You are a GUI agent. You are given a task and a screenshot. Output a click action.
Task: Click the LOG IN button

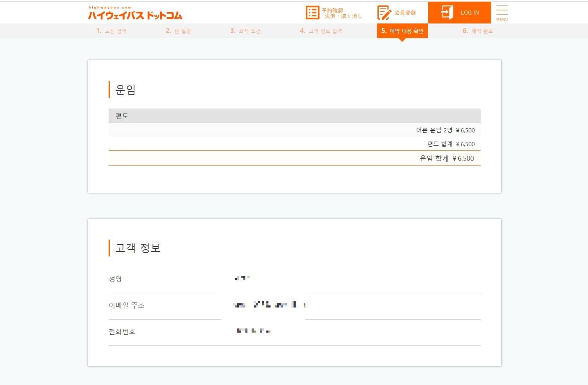click(x=460, y=13)
